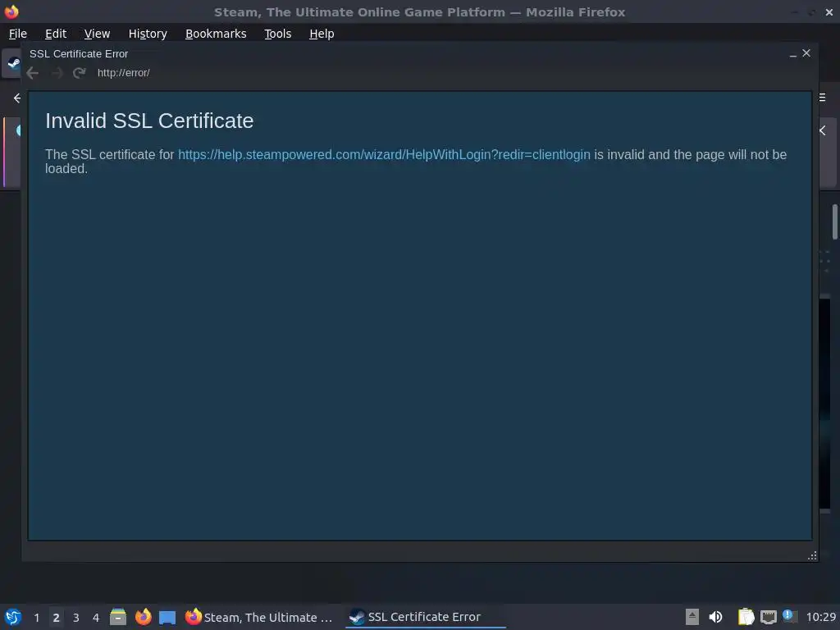
Task: Switch to workspace 3
Action: click(x=76, y=618)
